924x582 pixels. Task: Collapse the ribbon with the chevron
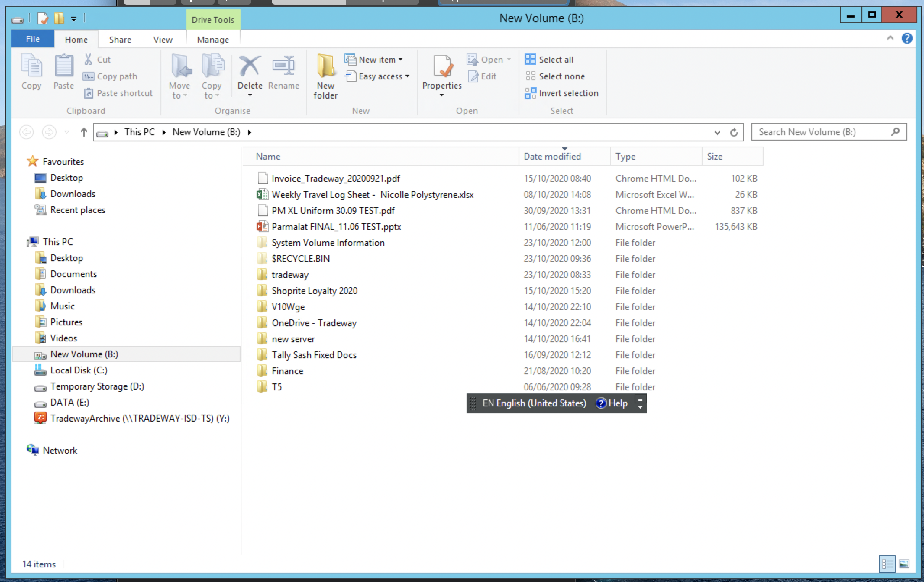[890, 39]
